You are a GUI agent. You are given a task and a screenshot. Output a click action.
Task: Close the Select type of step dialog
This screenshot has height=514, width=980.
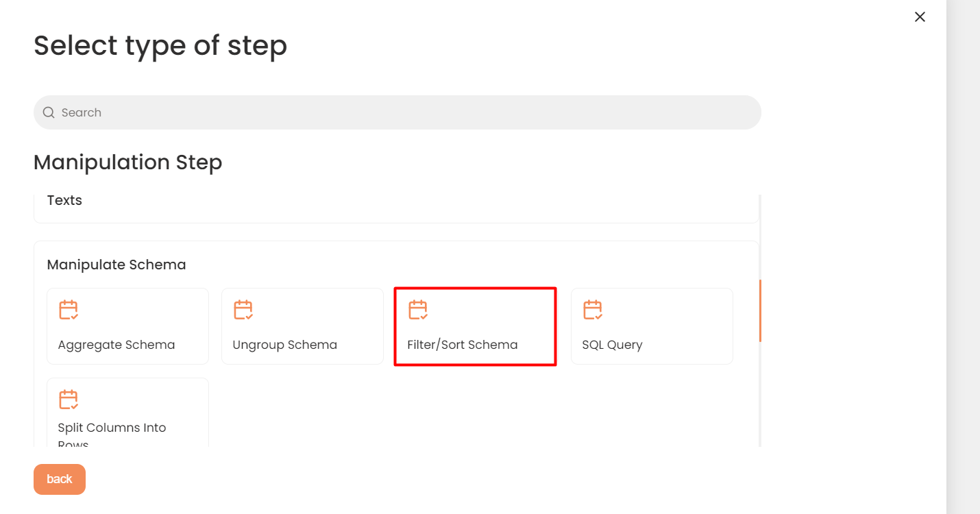[920, 17]
